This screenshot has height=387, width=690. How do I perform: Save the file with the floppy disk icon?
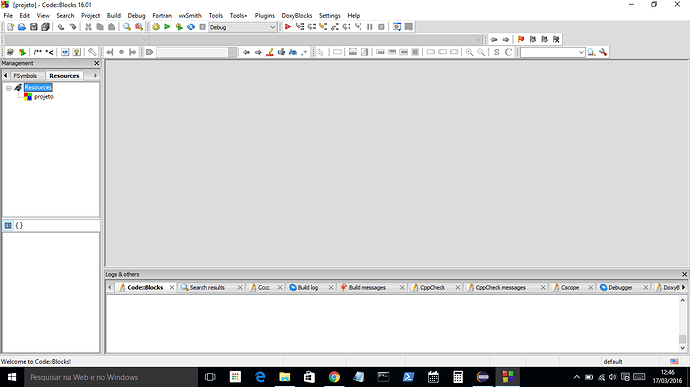pyautogui.click(x=33, y=27)
